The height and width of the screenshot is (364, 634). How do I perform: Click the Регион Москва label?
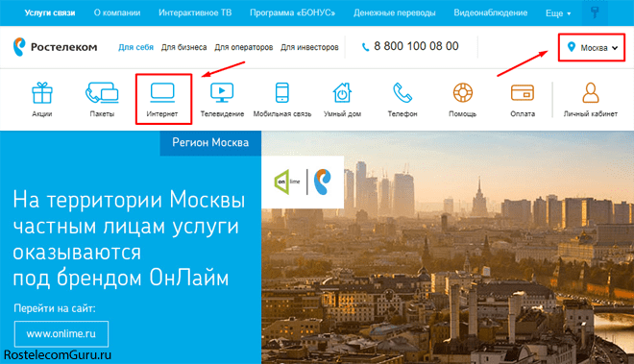[210, 143]
